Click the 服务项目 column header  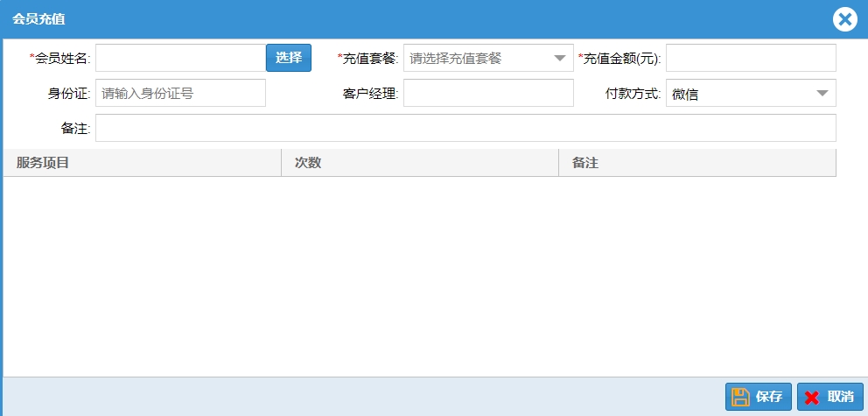(143, 163)
